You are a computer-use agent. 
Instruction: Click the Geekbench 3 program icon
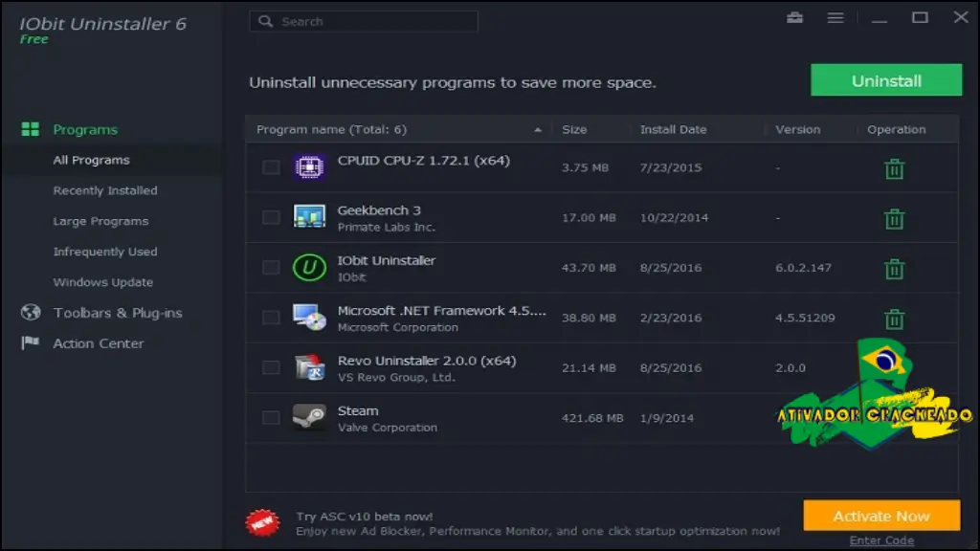[309, 217]
